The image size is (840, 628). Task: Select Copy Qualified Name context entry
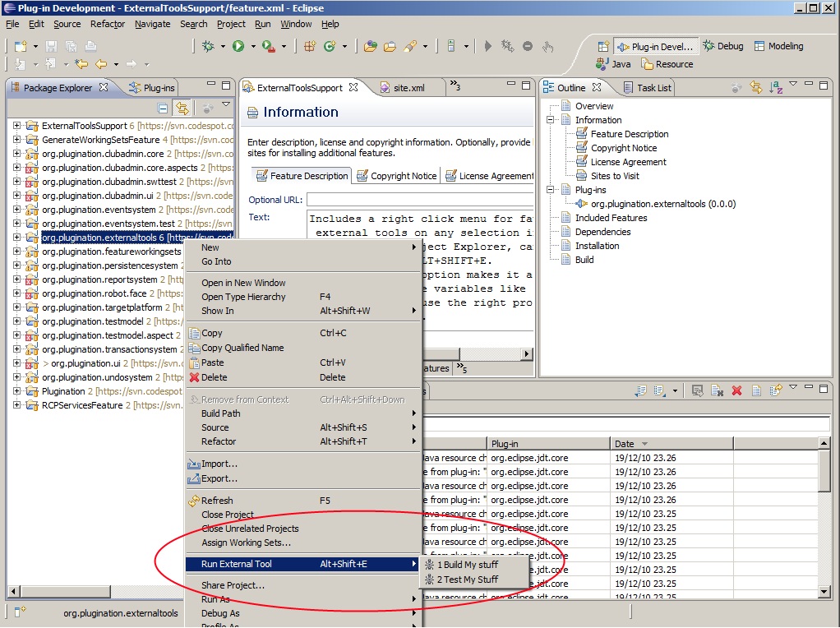(x=302, y=348)
